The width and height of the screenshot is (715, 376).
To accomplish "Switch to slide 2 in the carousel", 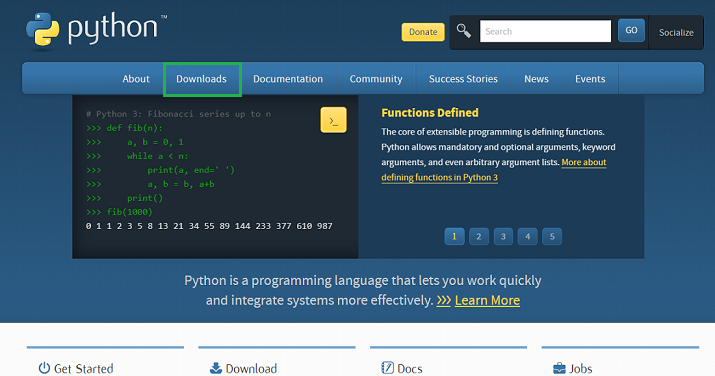I will point(479,237).
